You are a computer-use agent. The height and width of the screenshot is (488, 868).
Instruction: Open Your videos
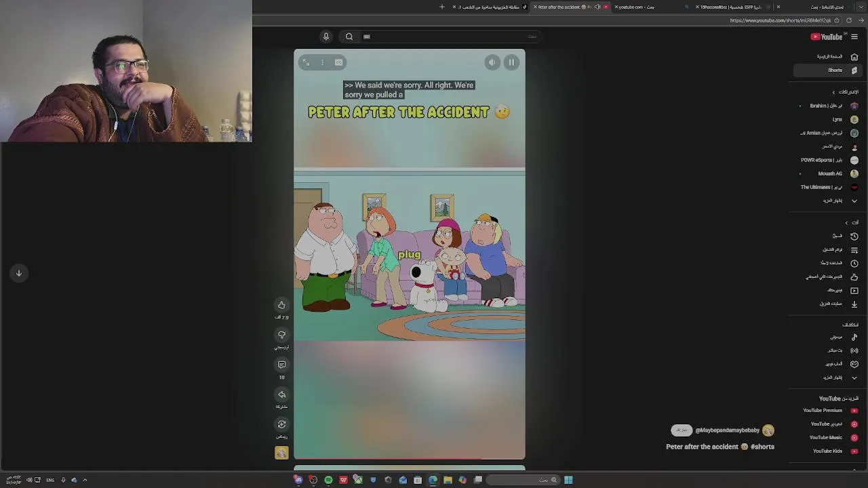pyautogui.click(x=828, y=290)
